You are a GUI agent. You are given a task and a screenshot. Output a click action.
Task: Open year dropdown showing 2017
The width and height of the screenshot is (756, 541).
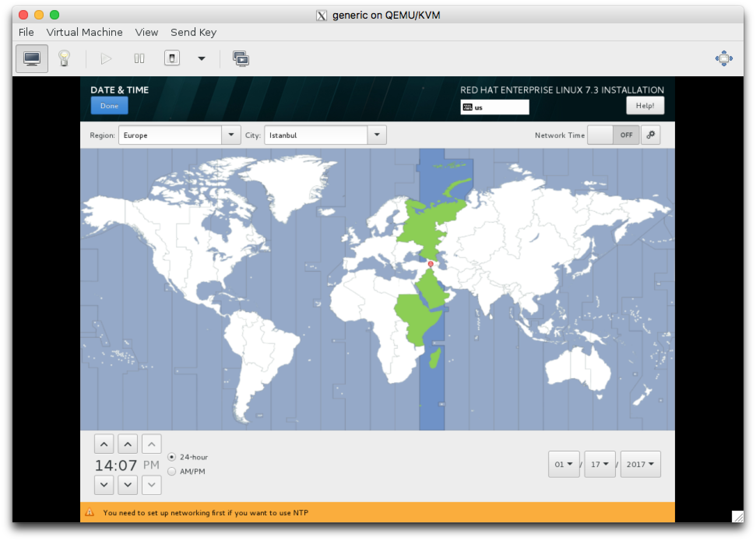pos(640,464)
